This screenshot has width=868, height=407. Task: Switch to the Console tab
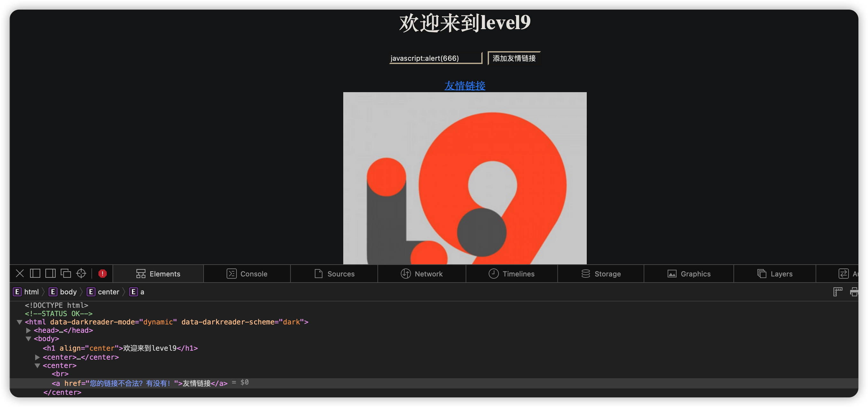[x=247, y=274]
